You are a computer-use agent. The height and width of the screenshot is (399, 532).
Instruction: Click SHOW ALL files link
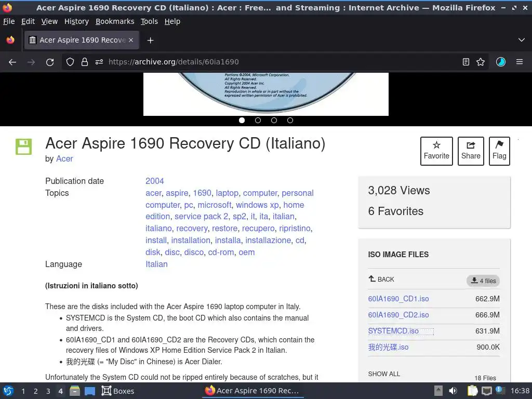(x=384, y=374)
